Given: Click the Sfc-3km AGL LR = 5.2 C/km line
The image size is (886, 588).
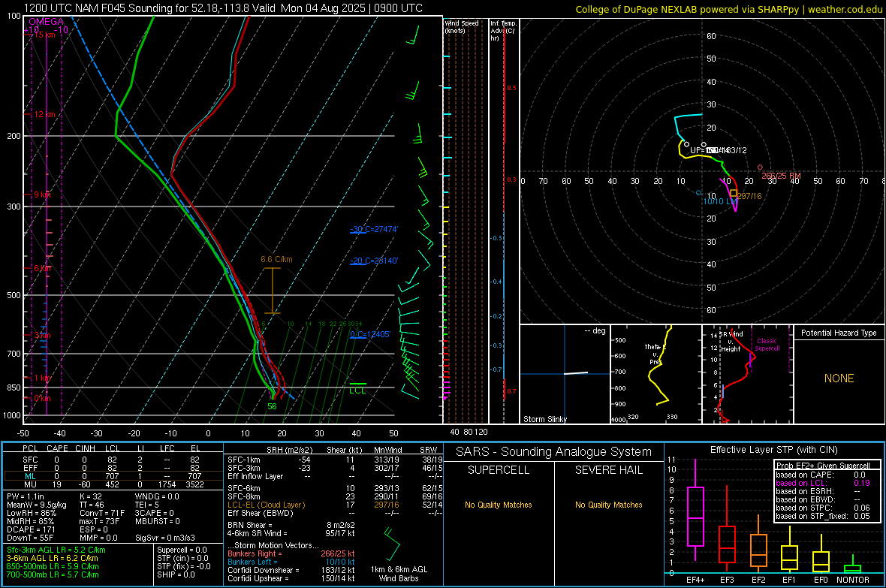Looking at the screenshot, I should point(56,550).
